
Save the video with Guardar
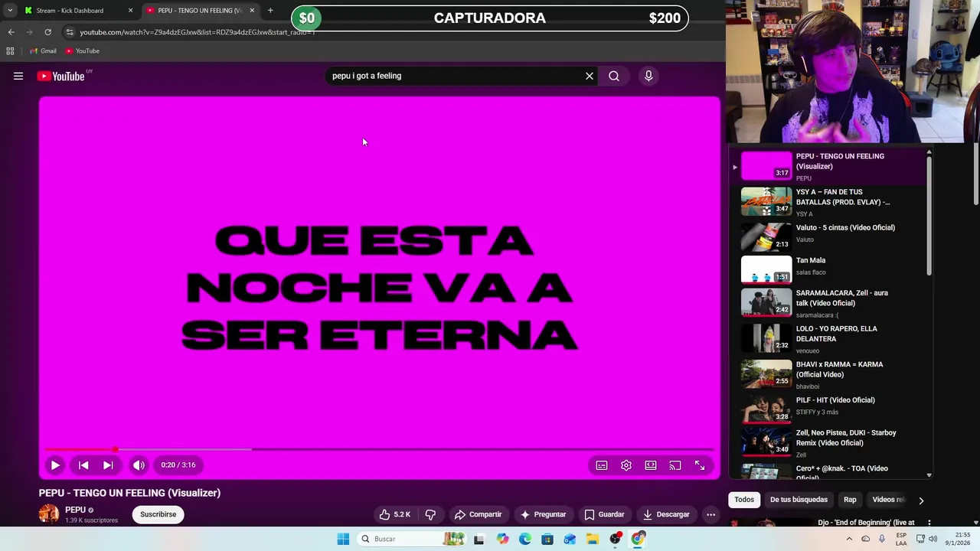coord(604,514)
